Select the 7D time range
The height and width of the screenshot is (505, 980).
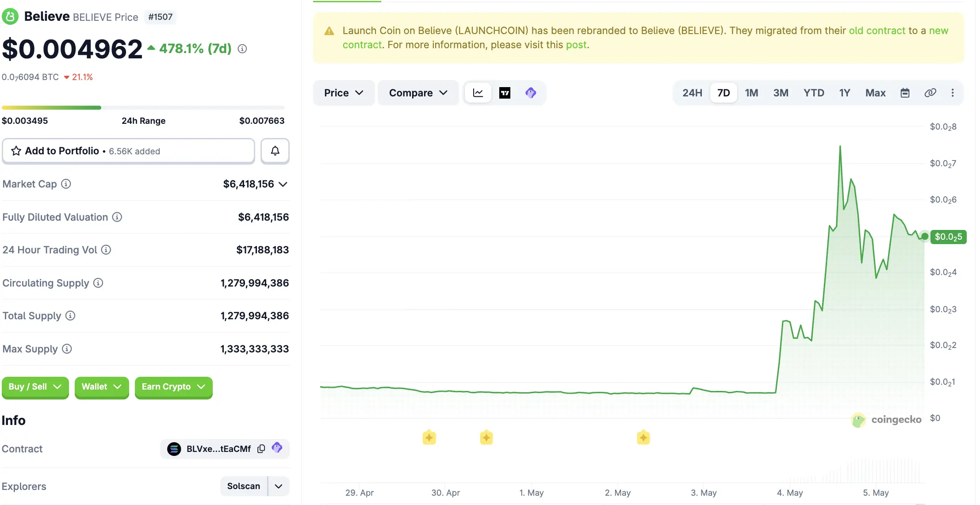point(724,93)
